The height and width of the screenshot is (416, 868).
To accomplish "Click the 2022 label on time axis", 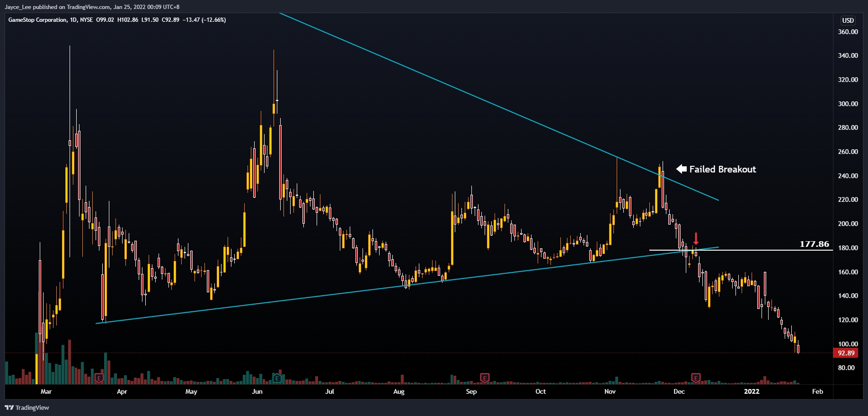I will coord(751,391).
